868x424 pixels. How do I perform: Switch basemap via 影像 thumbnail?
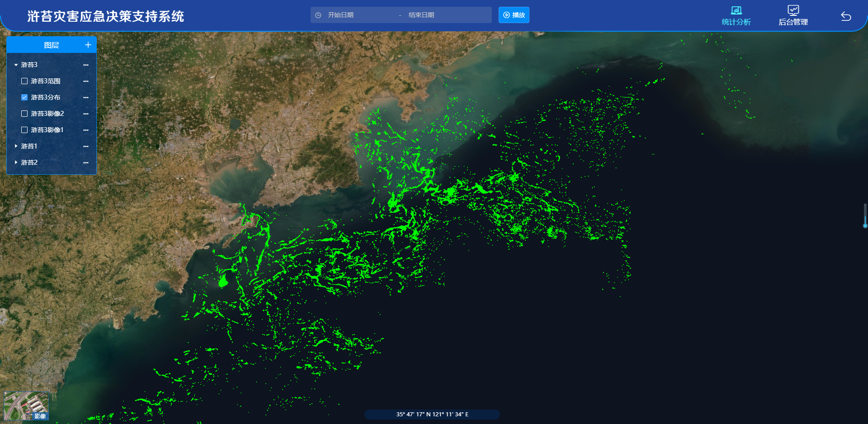pos(26,406)
